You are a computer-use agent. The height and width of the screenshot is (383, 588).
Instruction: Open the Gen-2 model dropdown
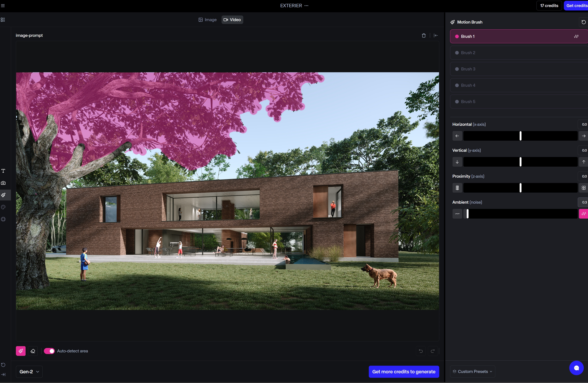(29, 372)
